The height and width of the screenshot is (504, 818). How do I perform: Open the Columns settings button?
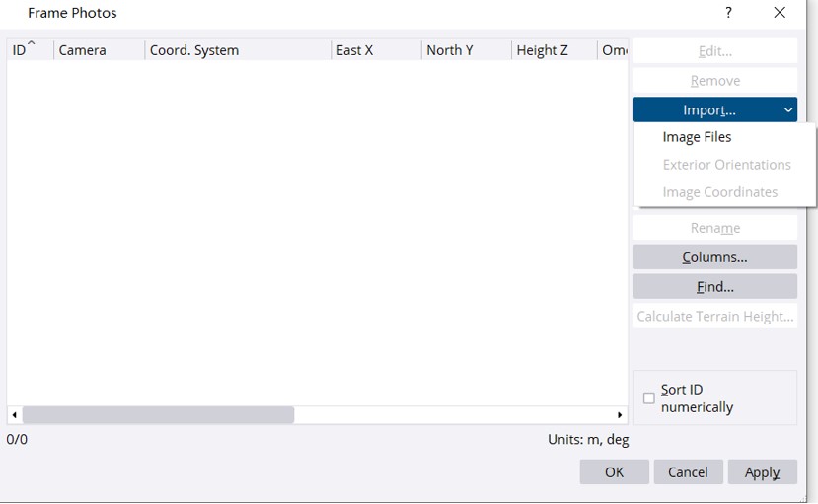714,257
